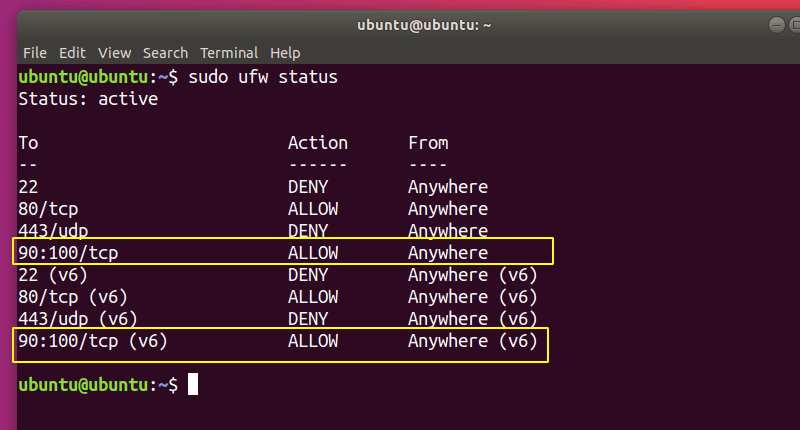This screenshot has width=800, height=430.
Task: Click the "sudo ufw status" command text
Action: point(263,77)
